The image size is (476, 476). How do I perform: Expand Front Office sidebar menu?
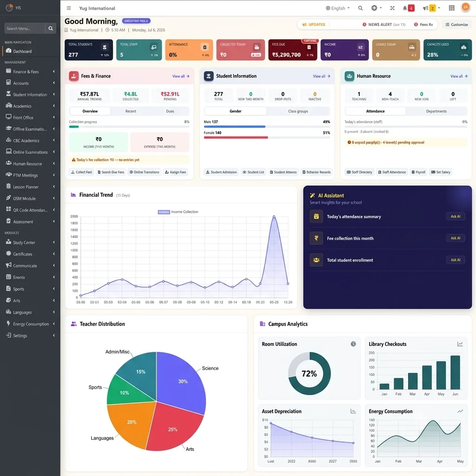click(30, 118)
